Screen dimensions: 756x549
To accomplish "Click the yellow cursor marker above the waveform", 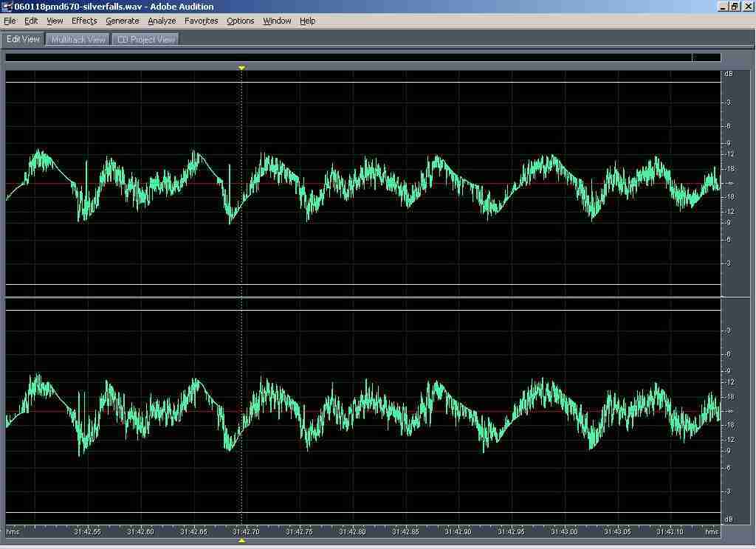I will (x=241, y=68).
